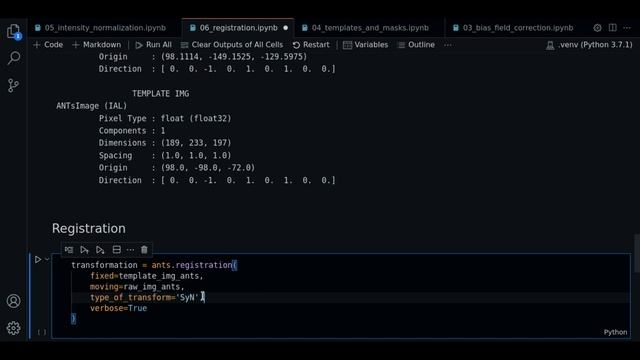Click the Pixel Type : float (float32) line
640x360 pixels.
165,118
